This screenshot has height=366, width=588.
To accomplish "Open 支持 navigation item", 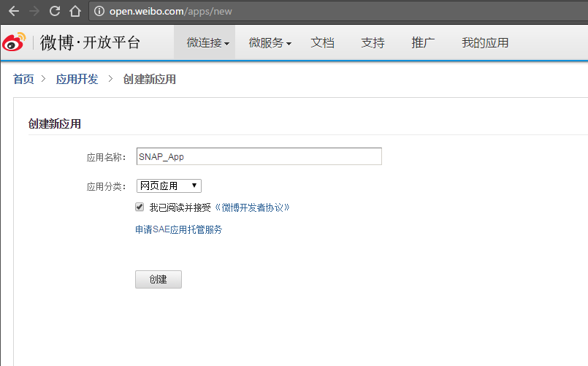I will tap(373, 43).
